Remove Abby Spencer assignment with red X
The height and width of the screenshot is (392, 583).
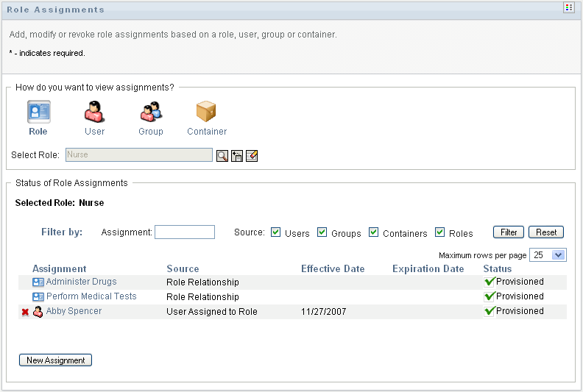click(x=25, y=312)
